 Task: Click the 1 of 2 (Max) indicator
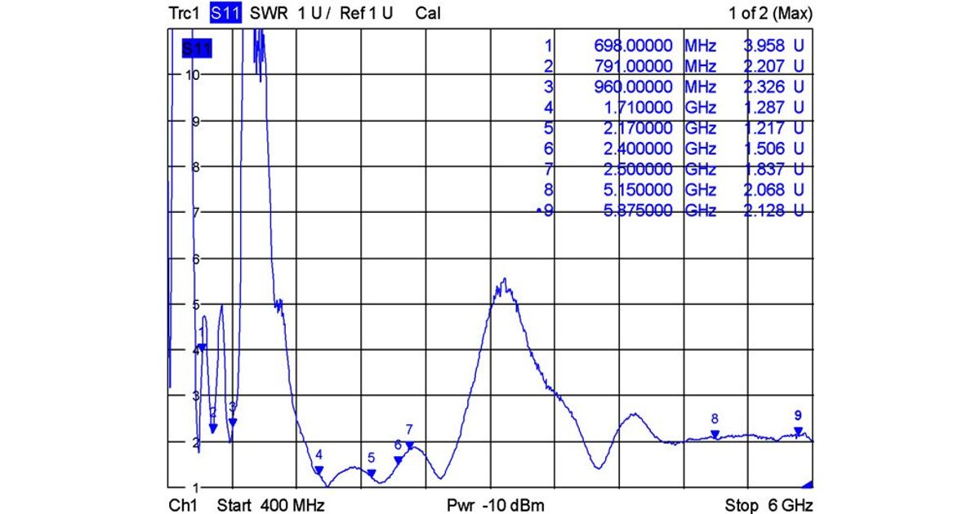(x=770, y=13)
